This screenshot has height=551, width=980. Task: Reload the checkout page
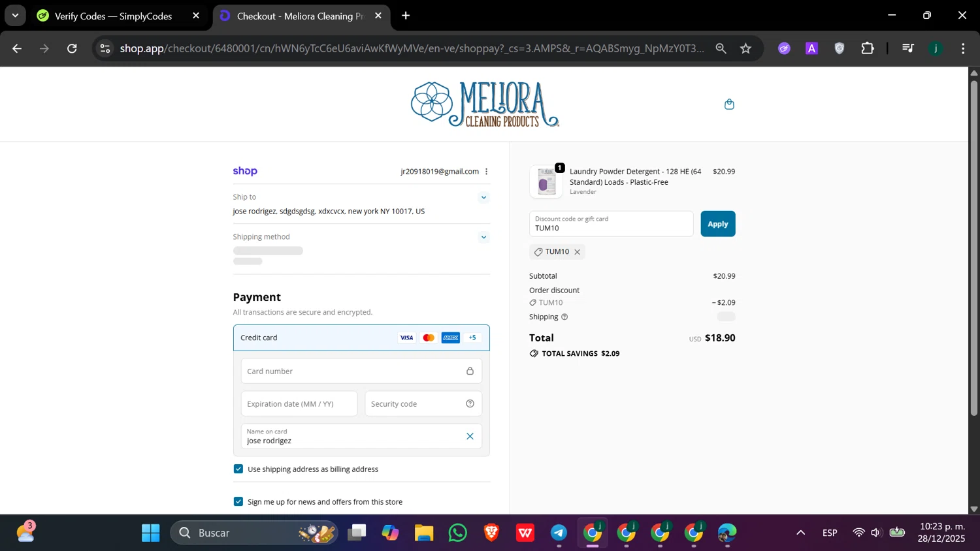(x=72, y=48)
